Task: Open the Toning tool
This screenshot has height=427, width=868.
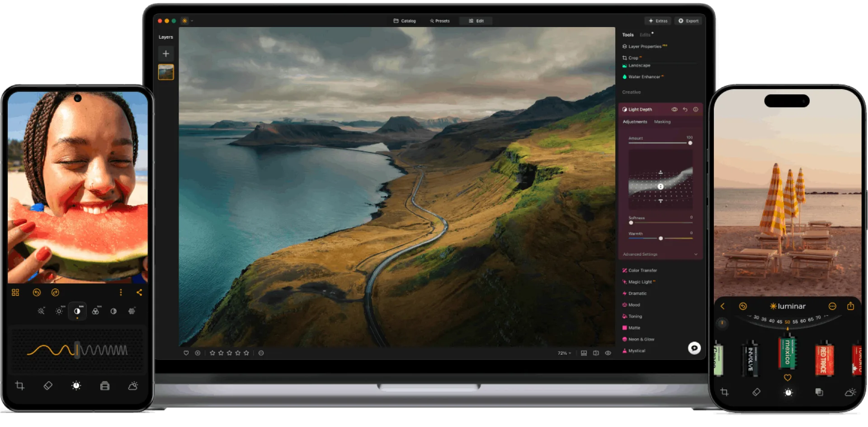Action: pos(632,317)
